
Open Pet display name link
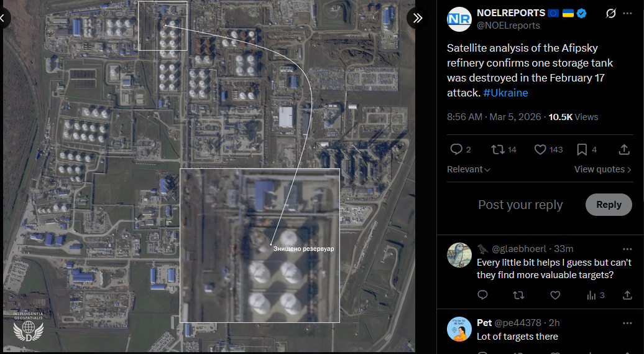pos(484,323)
